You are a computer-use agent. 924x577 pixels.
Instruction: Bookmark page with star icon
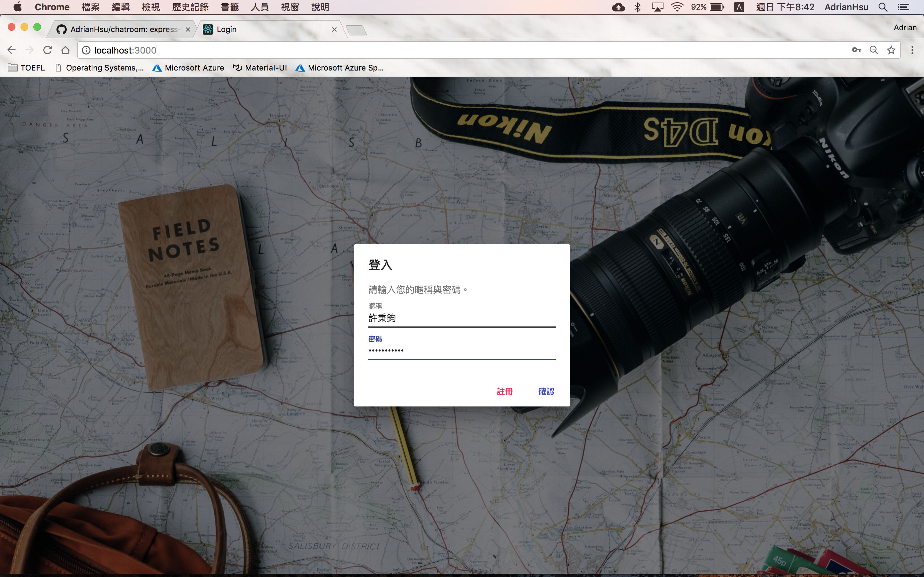pyautogui.click(x=891, y=50)
